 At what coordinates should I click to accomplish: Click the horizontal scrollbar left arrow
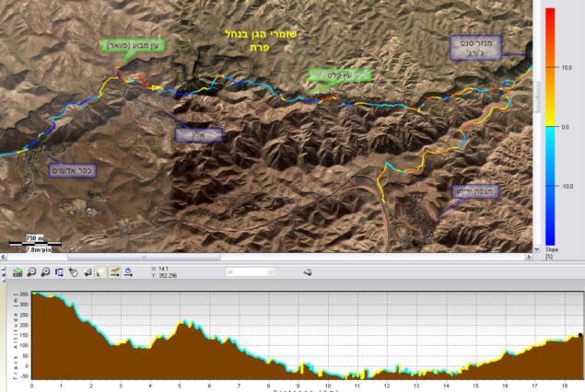pyautogui.click(x=3, y=257)
